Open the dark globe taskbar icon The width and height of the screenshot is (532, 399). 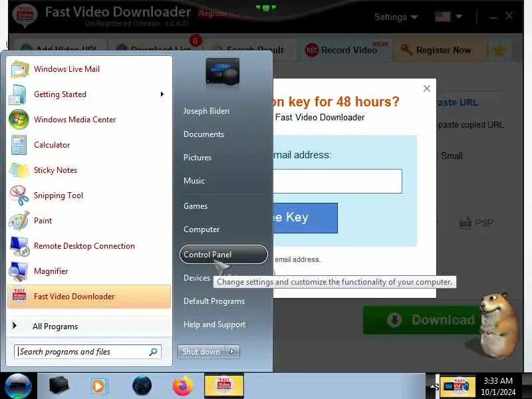pyautogui.click(x=142, y=386)
